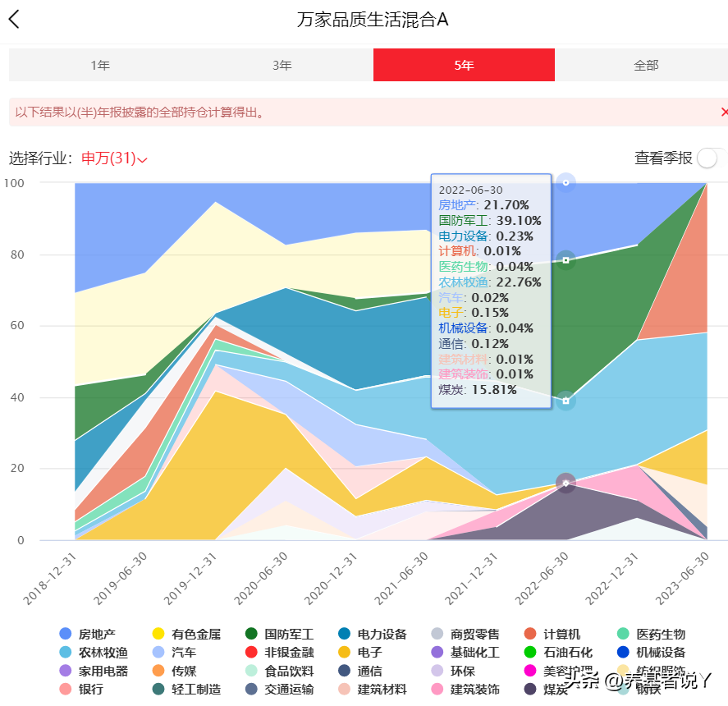728x706 pixels.
Task: Hide the 基础化工 series in legend
Action: [x=465, y=653]
